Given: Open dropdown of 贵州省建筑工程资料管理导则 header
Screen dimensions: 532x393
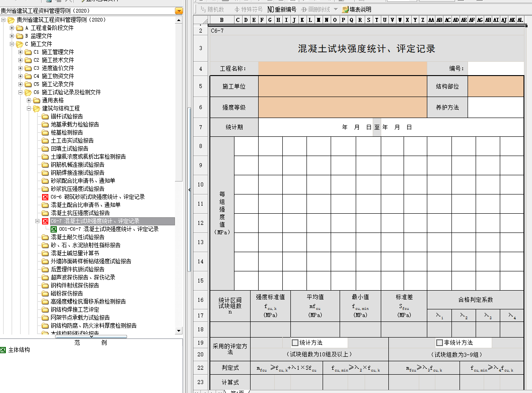Looking at the screenshot, I should 179,11.
